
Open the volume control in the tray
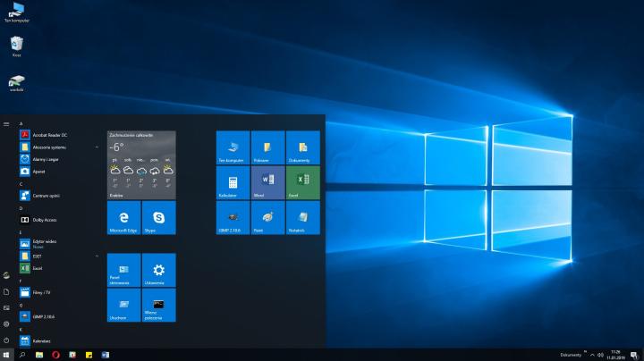[x=600, y=355]
